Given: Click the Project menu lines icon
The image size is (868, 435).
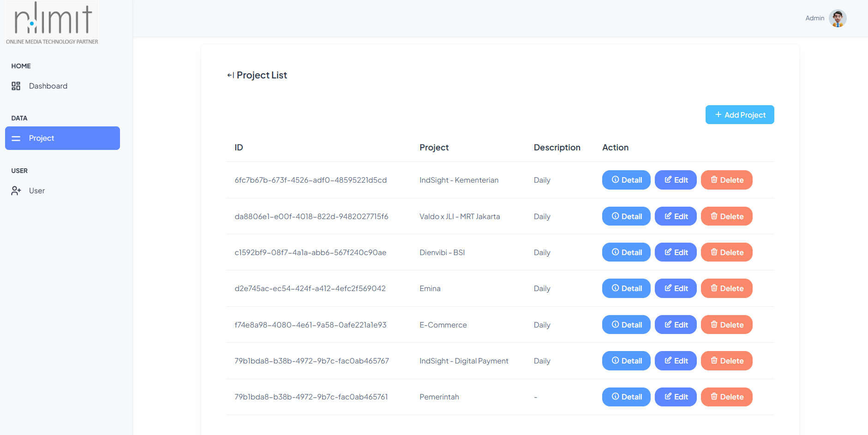Looking at the screenshot, I should point(16,138).
